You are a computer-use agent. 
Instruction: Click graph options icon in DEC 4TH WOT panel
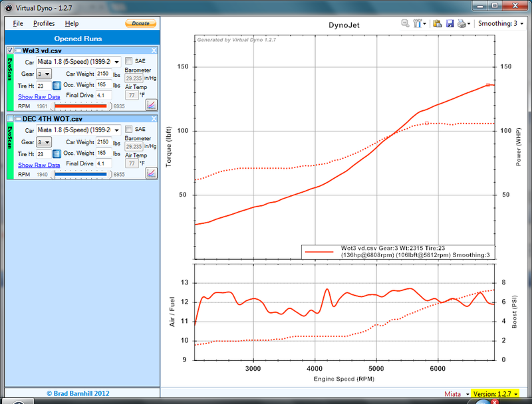coord(151,173)
